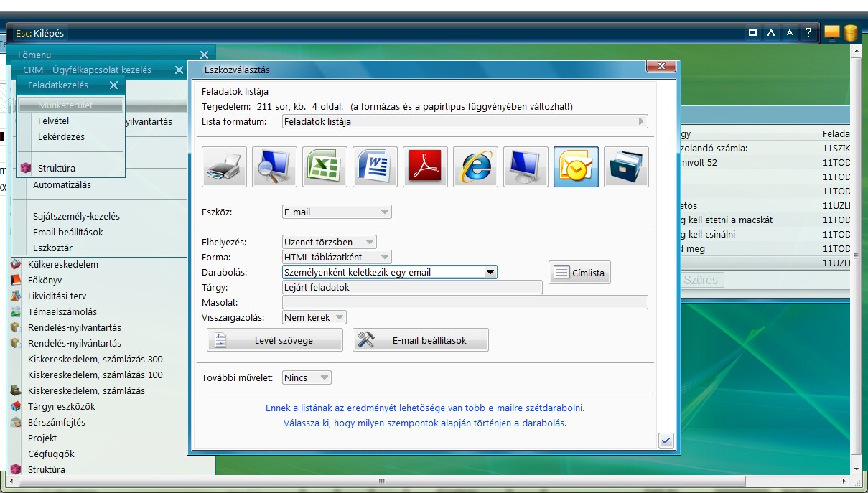Screen dimensions: 868x493
Task: Open Email beállítások in CRM menu
Action: coord(68,232)
